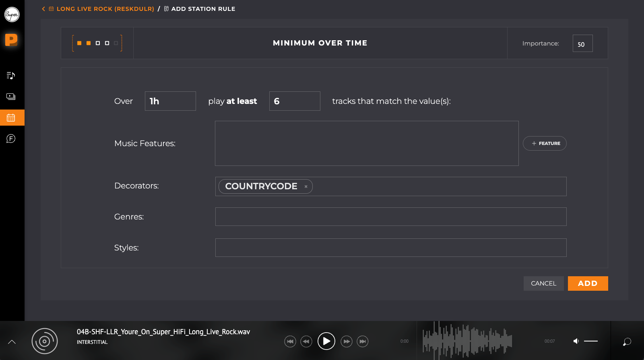Click the track filename in the player
Image resolution: width=644 pixels, height=360 pixels.
(163, 332)
